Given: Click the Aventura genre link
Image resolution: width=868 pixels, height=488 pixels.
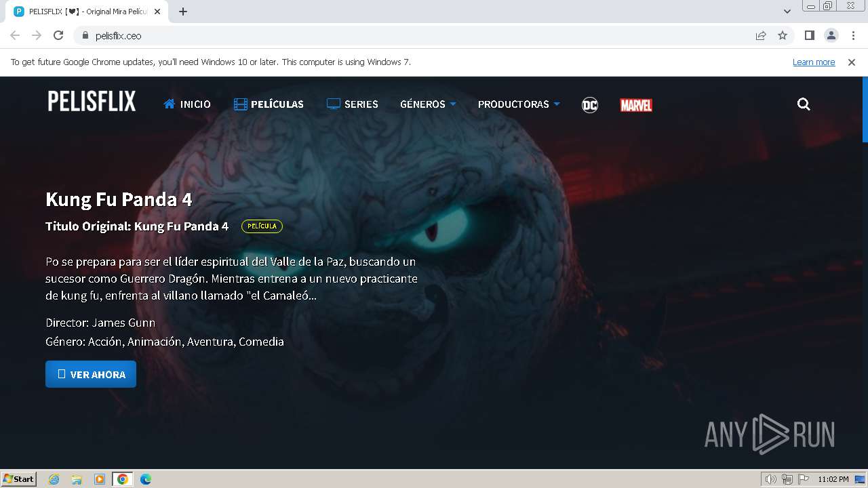Looking at the screenshot, I should pyautogui.click(x=210, y=342).
